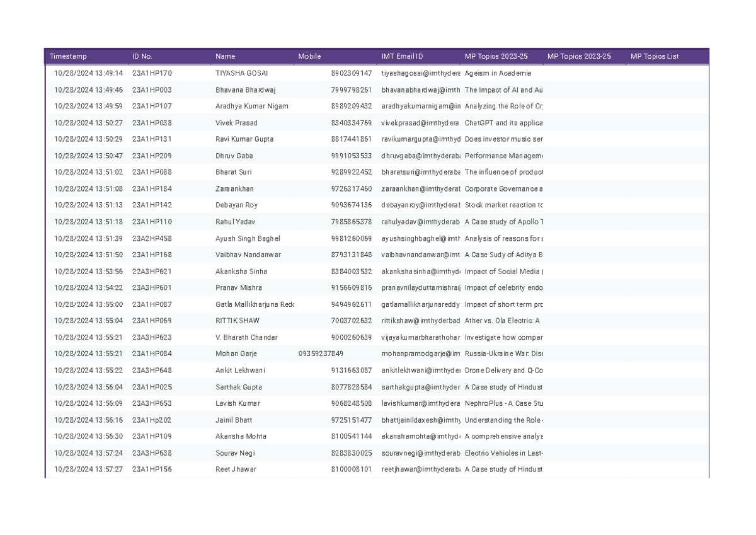Click mobile number 8817441861
756x535 pixels.
(351, 139)
